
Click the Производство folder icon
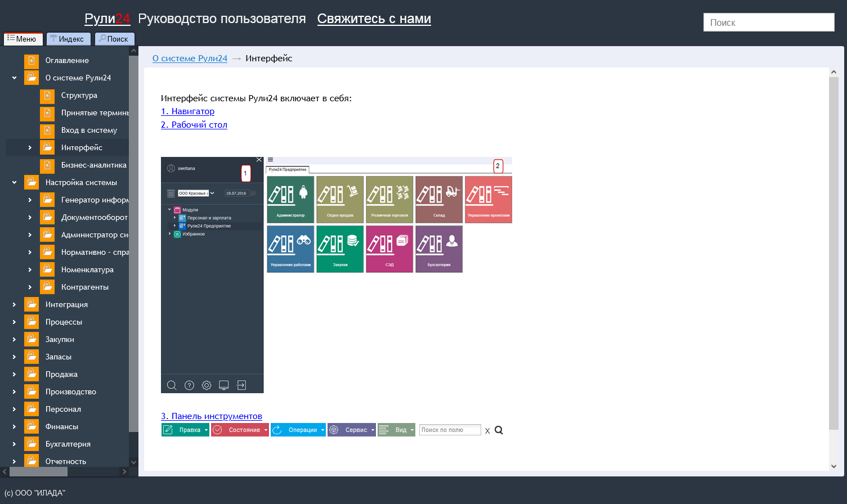coord(32,391)
